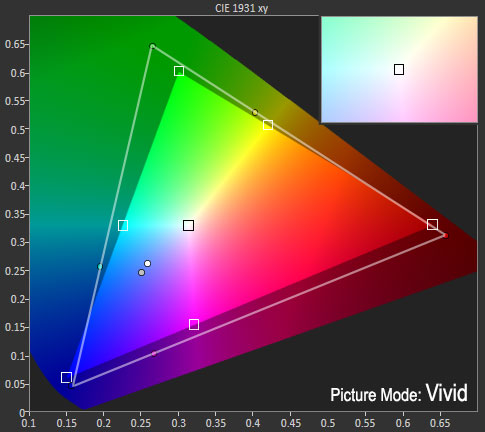Click the square in the inset zoom box

pos(399,70)
